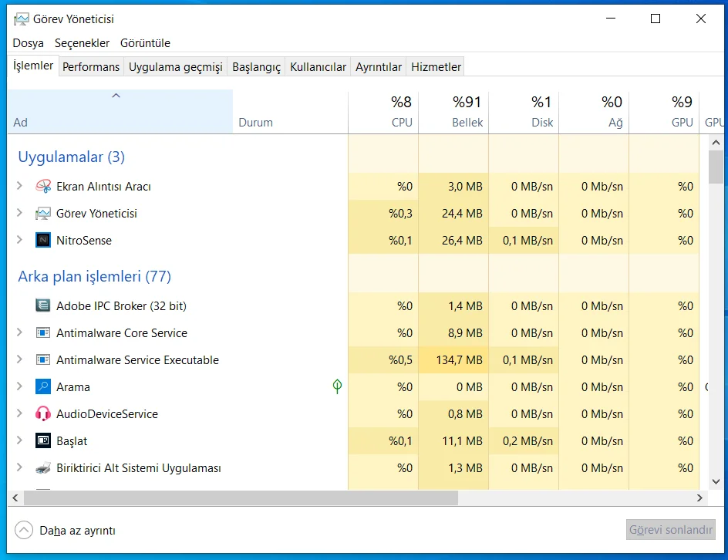
Task: Sort processes by CPU column
Action: (383, 111)
